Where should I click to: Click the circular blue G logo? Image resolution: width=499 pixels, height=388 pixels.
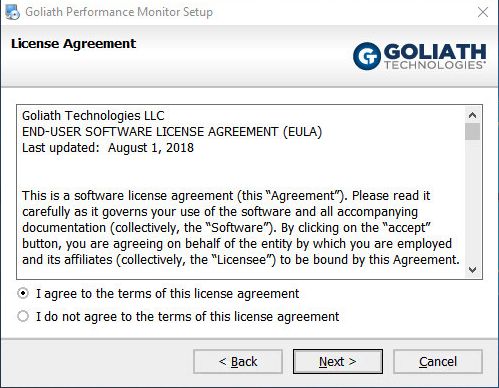click(367, 56)
